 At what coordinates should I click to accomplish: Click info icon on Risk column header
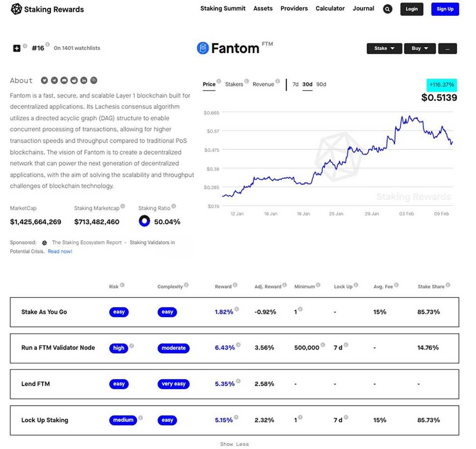[x=122, y=285]
